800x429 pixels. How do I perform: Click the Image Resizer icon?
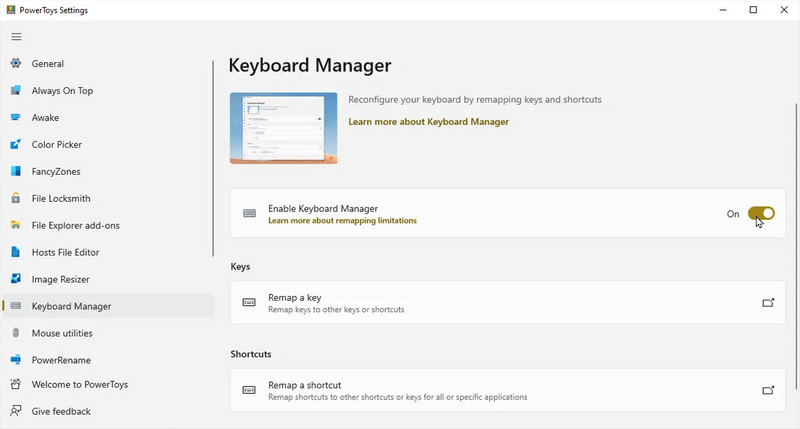click(16, 279)
